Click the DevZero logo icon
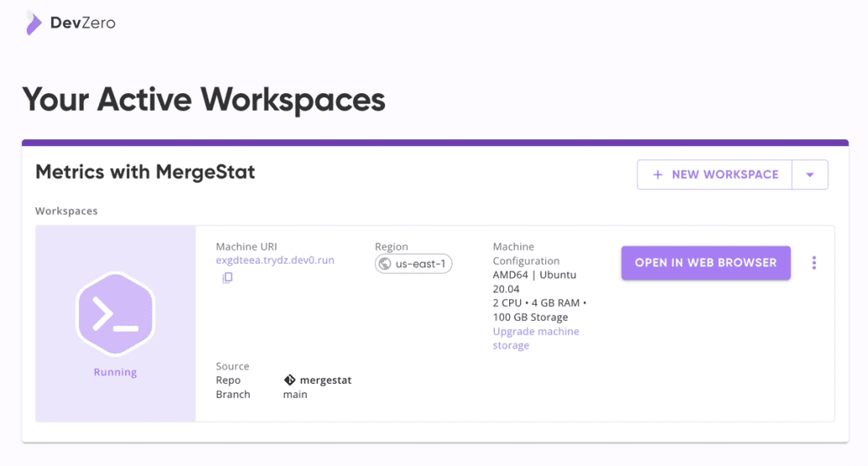 [x=34, y=24]
